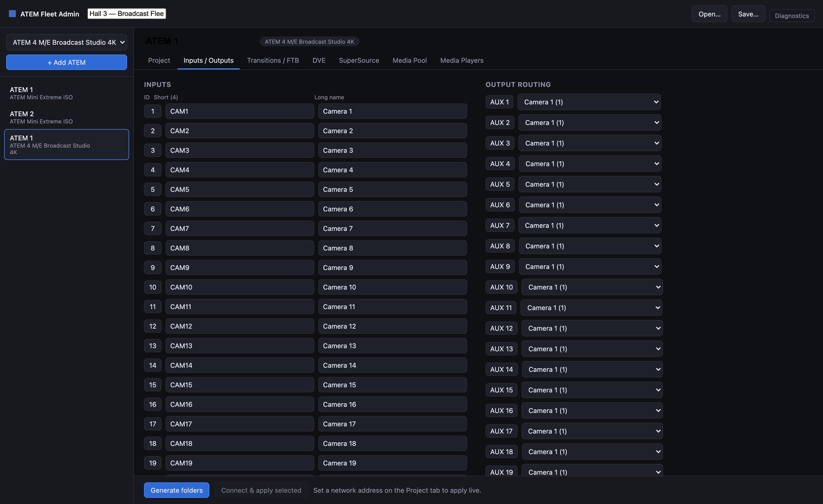The image size is (823, 504).
Task: Select ATEM 1 Mini Extreme ISO device
Action: 66,93
